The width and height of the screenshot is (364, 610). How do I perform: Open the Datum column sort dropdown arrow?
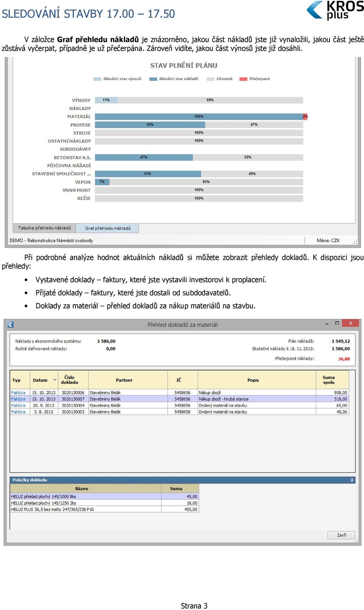[55, 380]
